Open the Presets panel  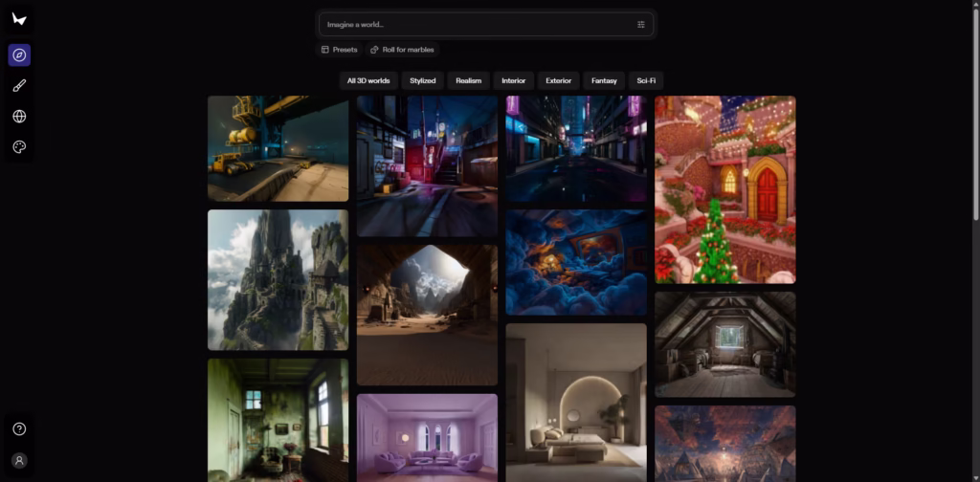click(x=340, y=50)
